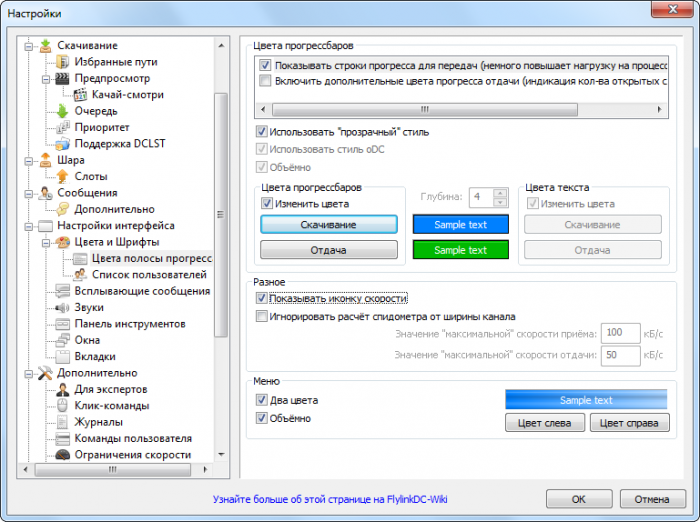
Task: Click the Ограничения скорости icon
Action: [x=62, y=455]
